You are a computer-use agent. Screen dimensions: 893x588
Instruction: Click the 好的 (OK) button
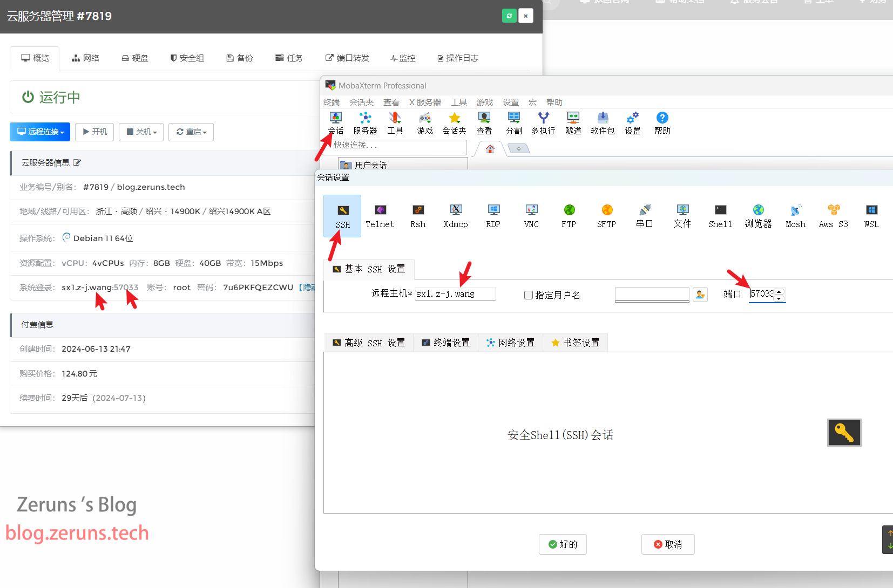pyautogui.click(x=563, y=544)
